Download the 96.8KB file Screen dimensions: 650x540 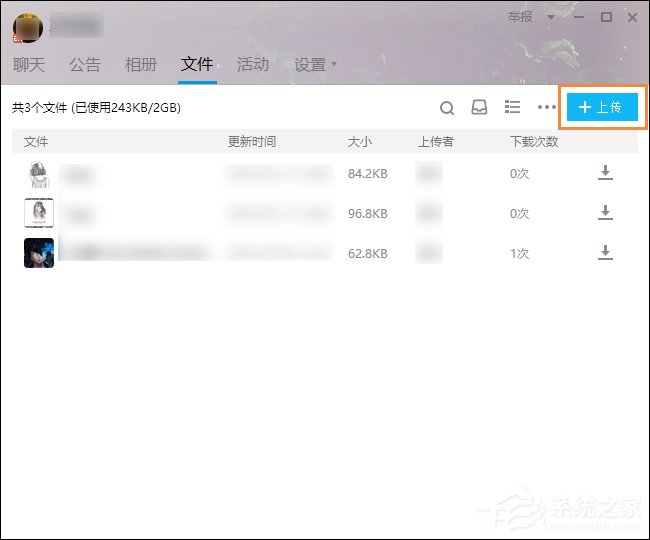tap(605, 213)
